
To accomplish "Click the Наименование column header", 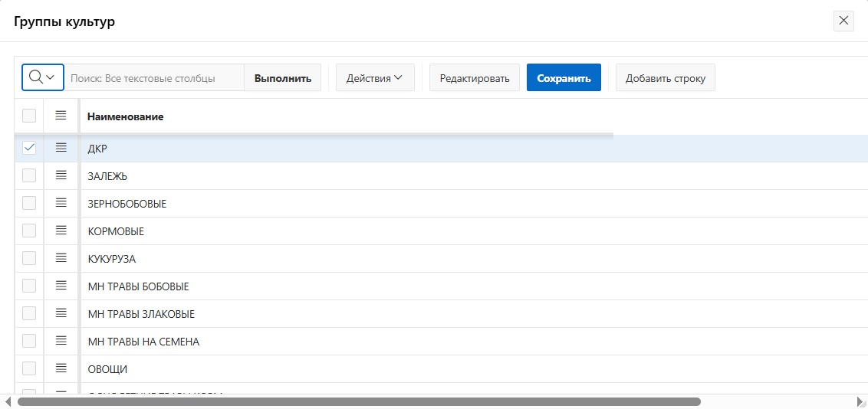I will 125,116.
